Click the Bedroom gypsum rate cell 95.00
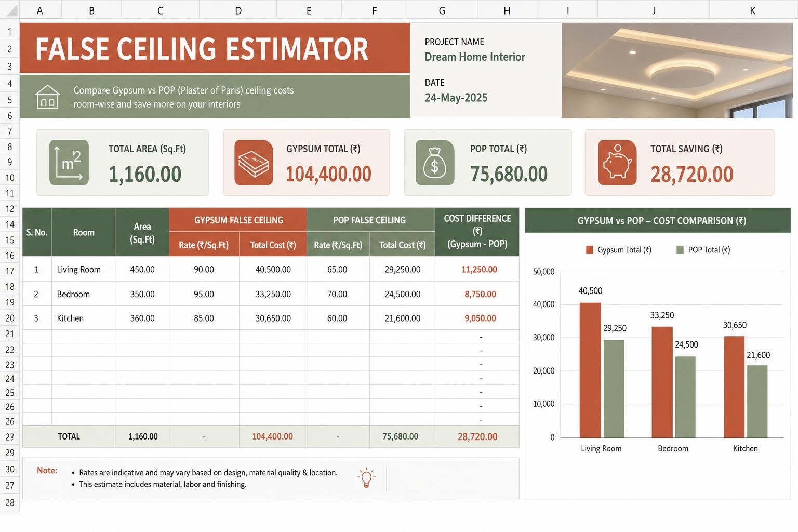 click(204, 294)
